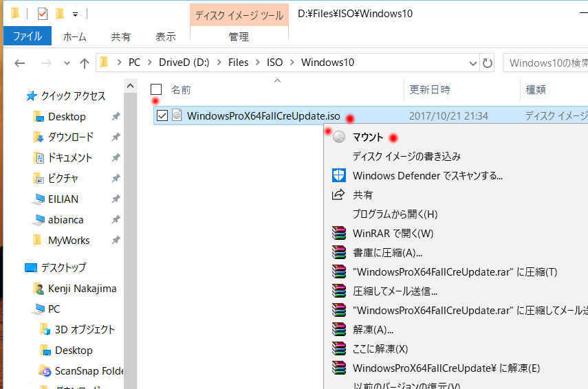Click ISO breadcrumb in address bar
The height and width of the screenshot is (389, 588).
click(274, 63)
